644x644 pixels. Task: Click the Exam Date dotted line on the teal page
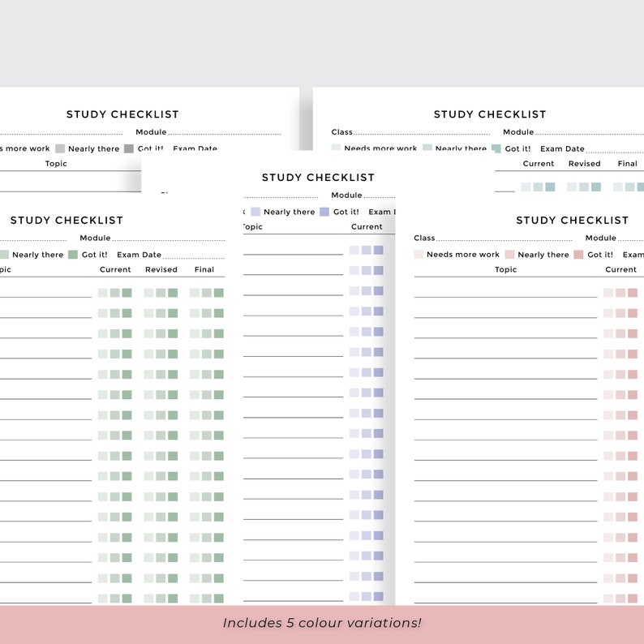pos(615,152)
